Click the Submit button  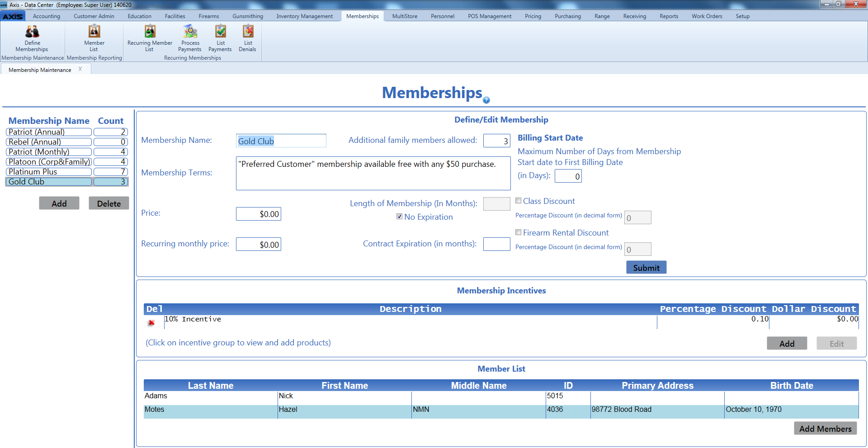[x=646, y=268]
